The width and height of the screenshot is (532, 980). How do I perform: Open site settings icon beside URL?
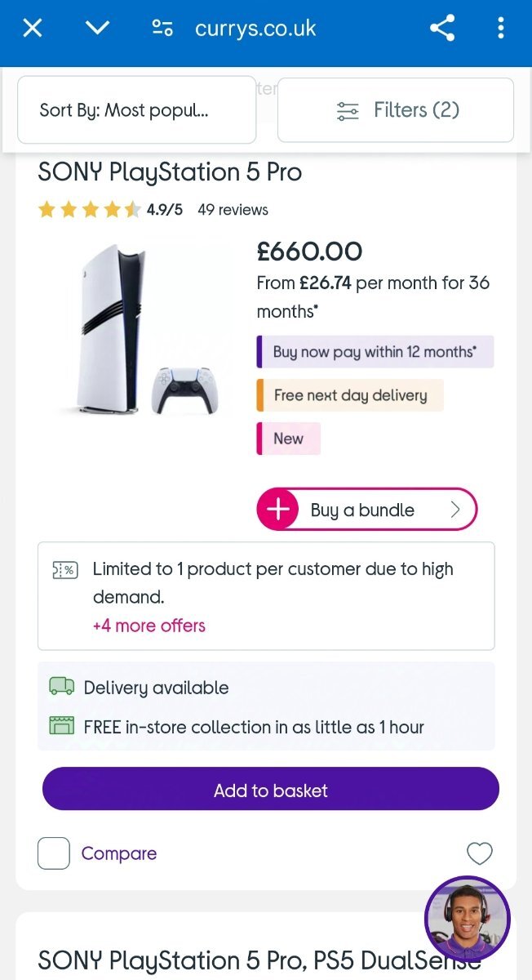tap(162, 29)
